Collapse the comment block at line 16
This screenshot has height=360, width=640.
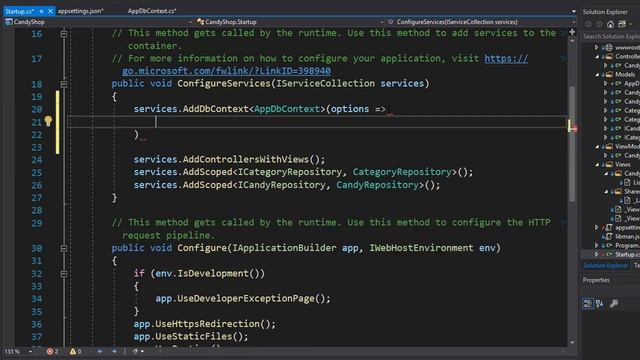click(x=64, y=33)
